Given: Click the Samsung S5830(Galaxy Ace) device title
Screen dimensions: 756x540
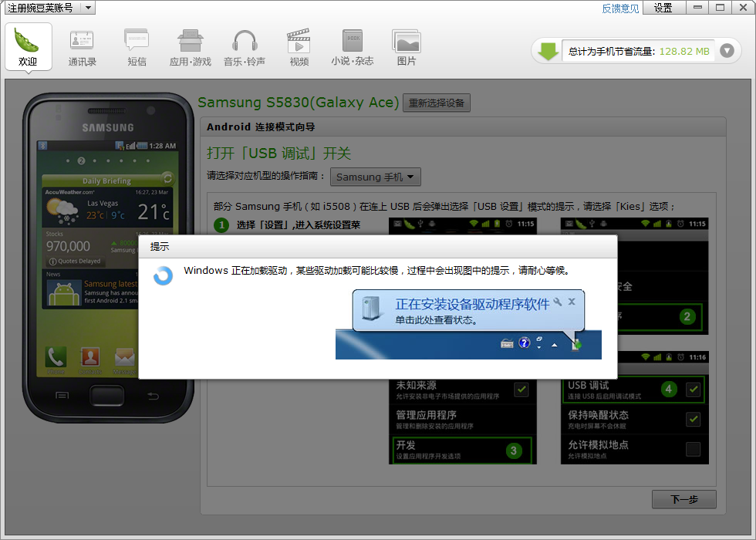Looking at the screenshot, I should 298,102.
